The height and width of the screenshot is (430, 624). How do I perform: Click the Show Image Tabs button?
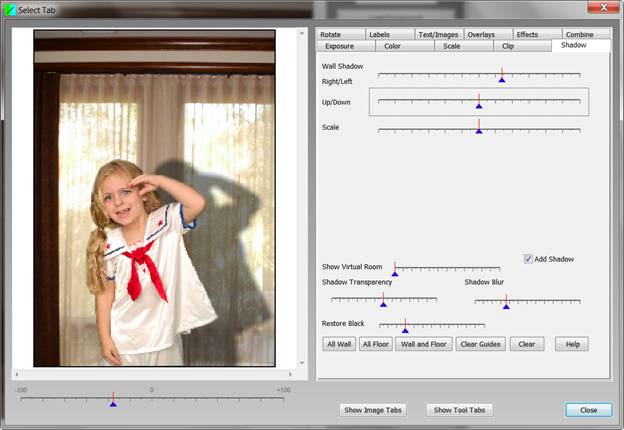[374, 410]
